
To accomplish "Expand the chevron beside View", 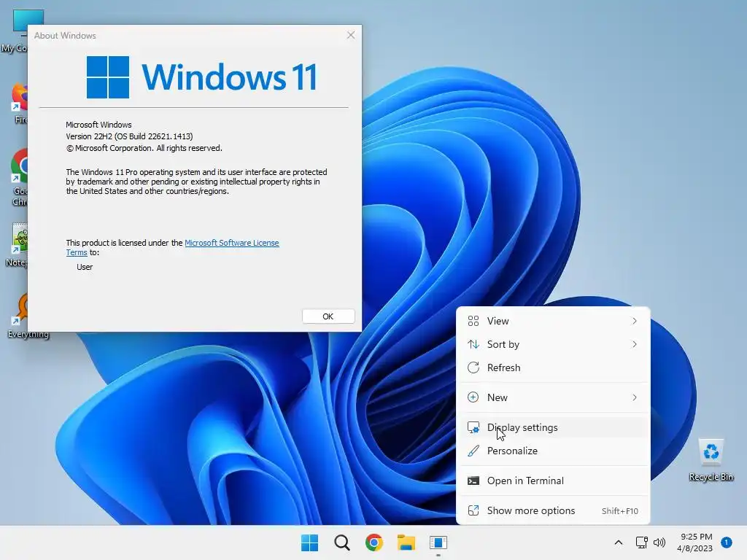I will click(x=635, y=321).
